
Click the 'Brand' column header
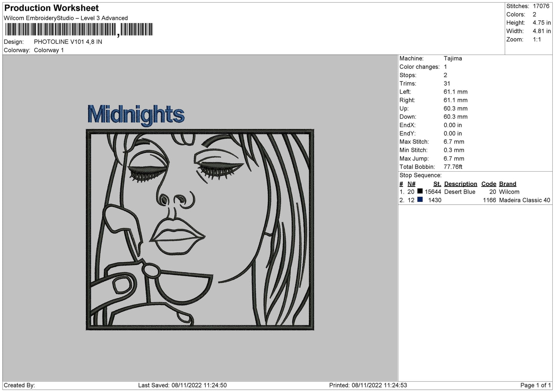pyautogui.click(x=507, y=184)
